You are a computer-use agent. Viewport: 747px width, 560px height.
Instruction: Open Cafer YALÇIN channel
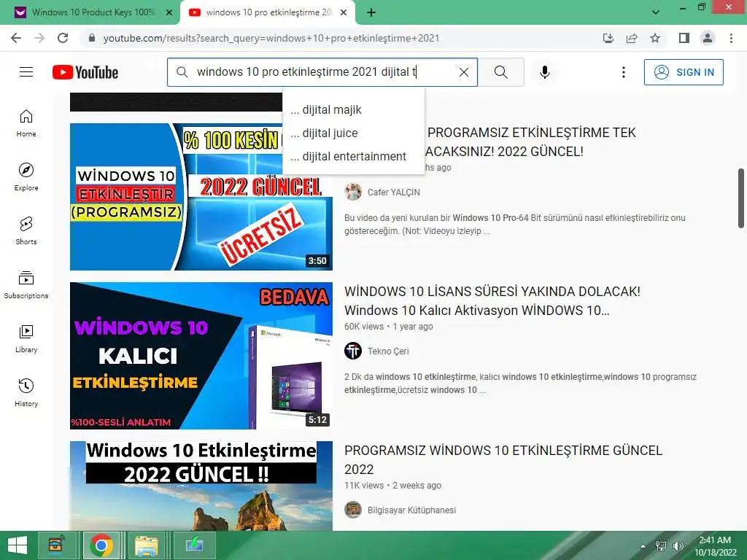click(x=393, y=192)
